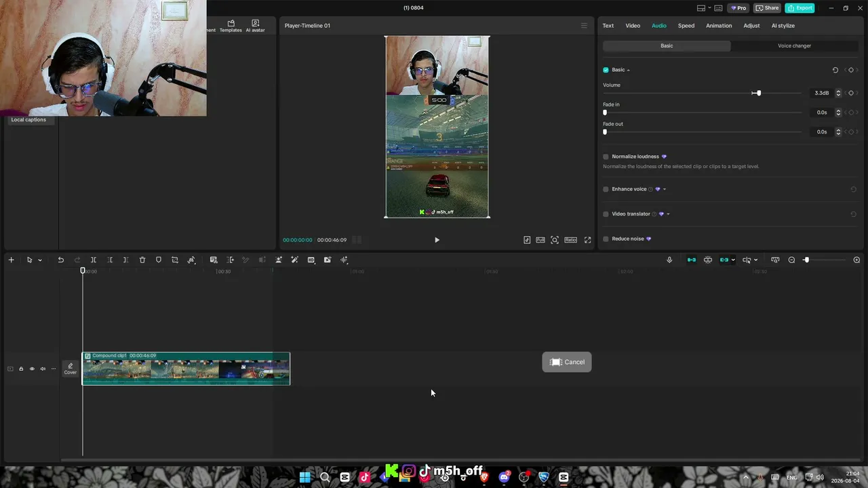Click the Share button
Viewport: 868px width, 488px height.
coord(768,8)
